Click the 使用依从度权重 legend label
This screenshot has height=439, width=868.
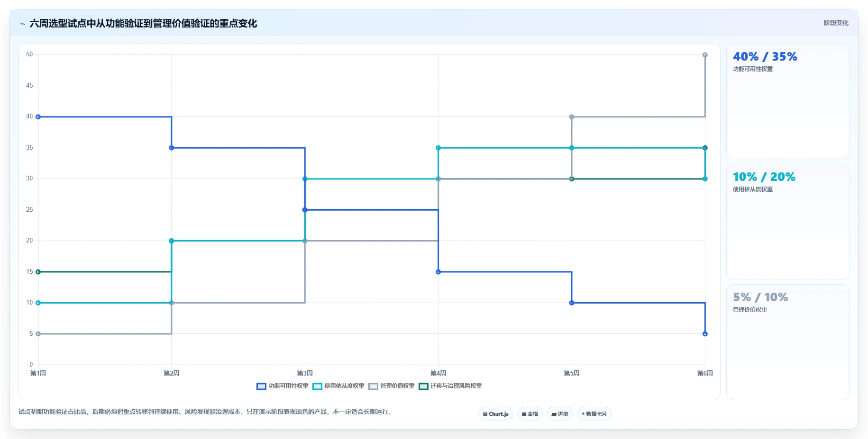click(344, 386)
